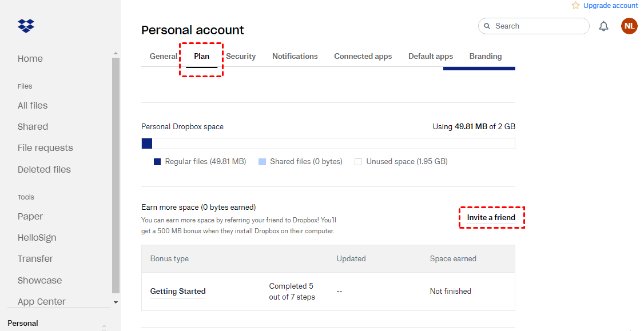Click the Invite a friend link

tap(491, 217)
